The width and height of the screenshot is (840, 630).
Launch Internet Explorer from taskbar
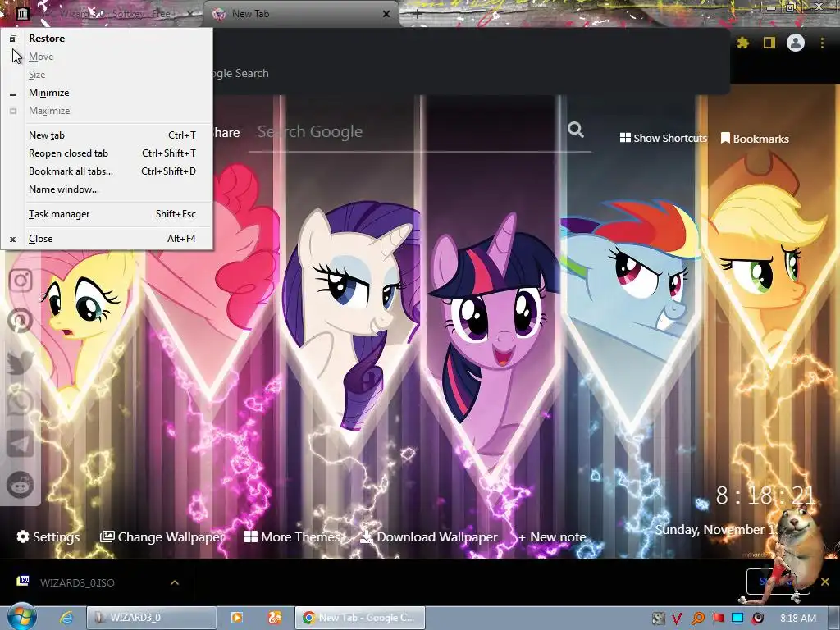[66, 618]
